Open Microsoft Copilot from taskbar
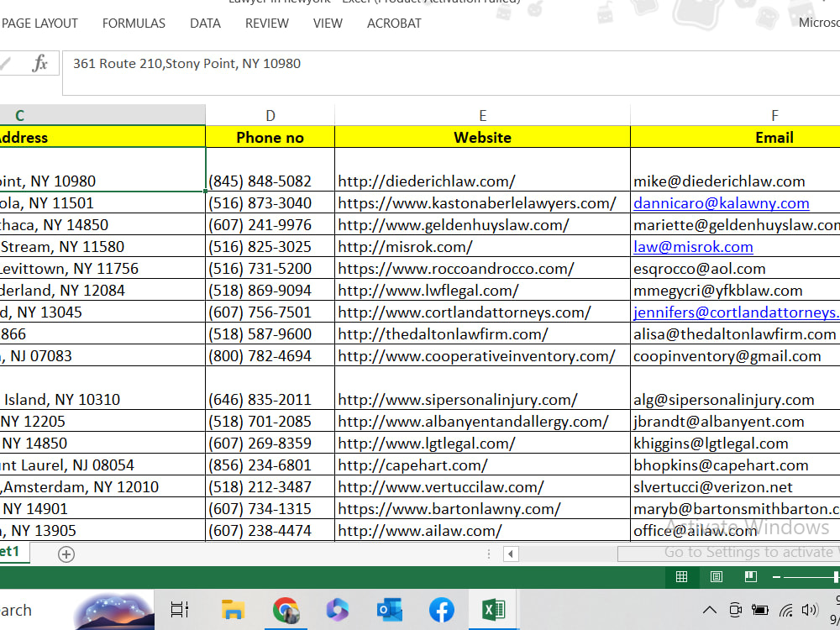Screen dimensions: 840x630 (338, 610)
